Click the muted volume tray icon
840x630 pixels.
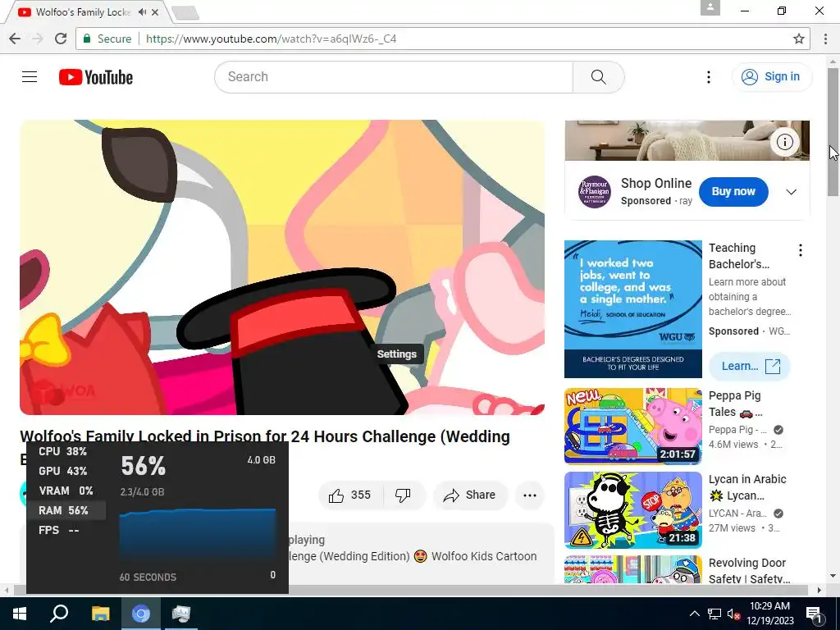point(734,614)
